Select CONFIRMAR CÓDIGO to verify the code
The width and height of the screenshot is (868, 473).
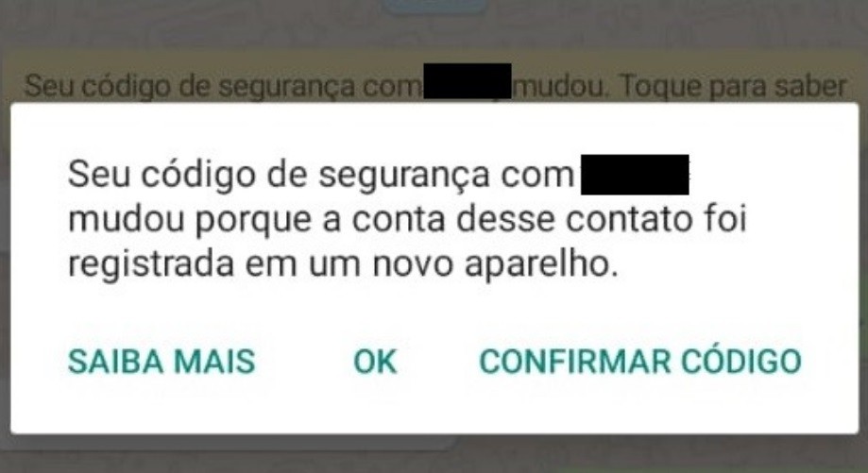640,362
